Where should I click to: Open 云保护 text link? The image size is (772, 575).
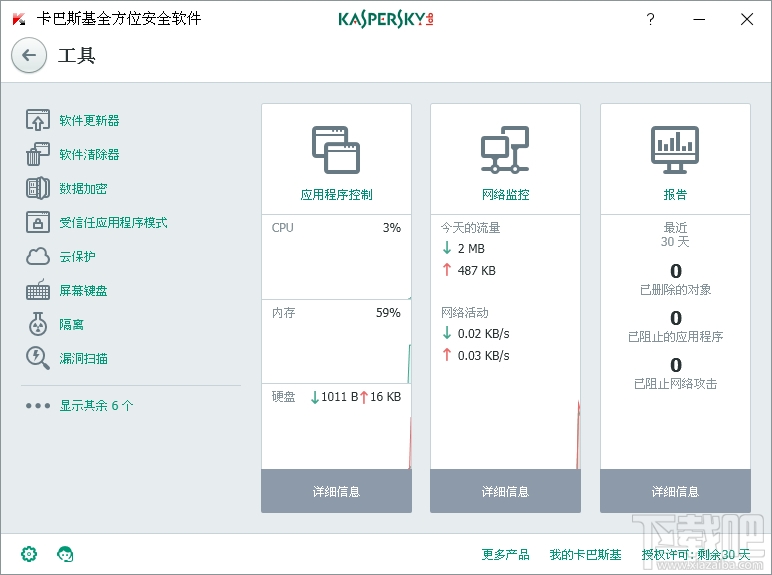77,256
